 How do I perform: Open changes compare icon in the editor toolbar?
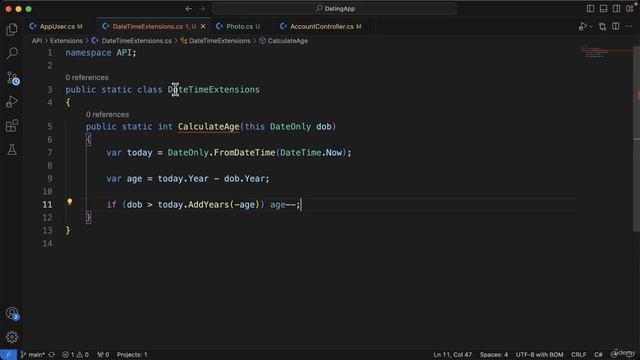coord(602,27)
